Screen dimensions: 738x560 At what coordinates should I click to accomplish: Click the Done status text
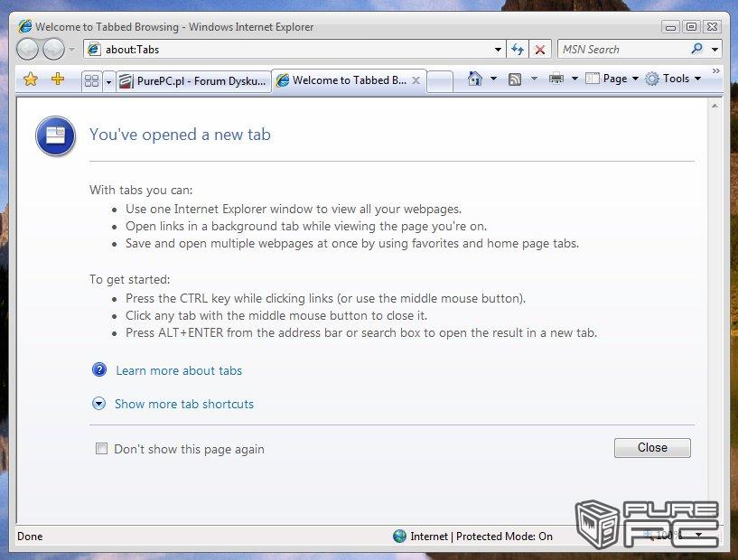click(x=30, y=537)
